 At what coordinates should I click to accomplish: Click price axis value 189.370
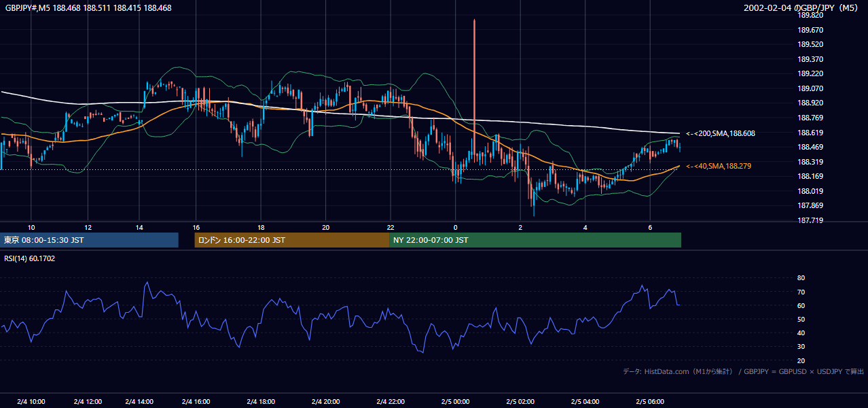[x=810, y=60]
